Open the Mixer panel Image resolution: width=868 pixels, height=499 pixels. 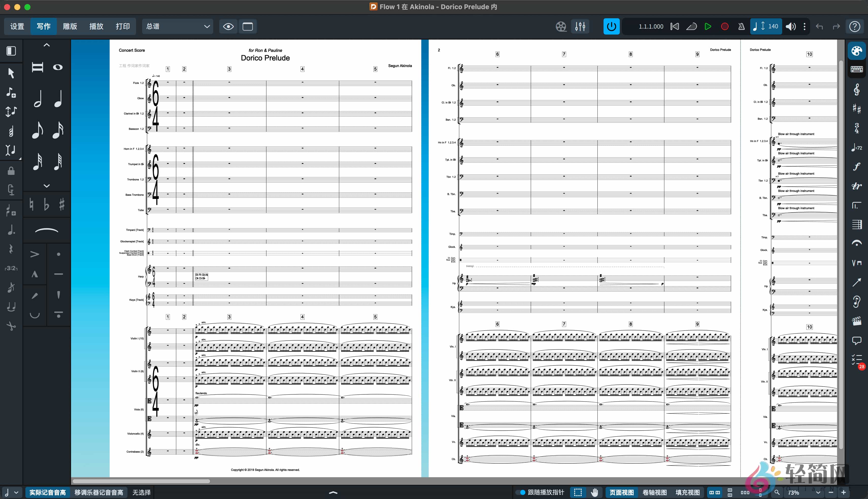coord(580,26)
